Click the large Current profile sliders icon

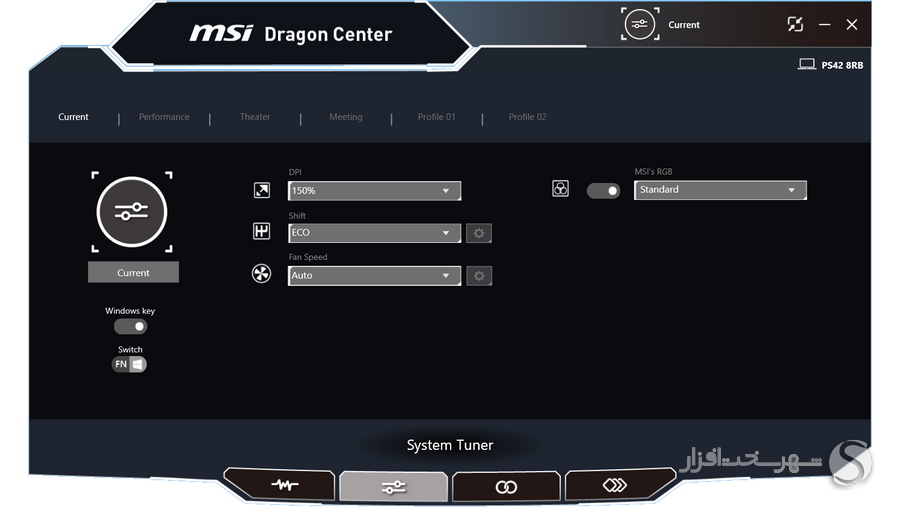pyautogui.click(x=132, y=212)
